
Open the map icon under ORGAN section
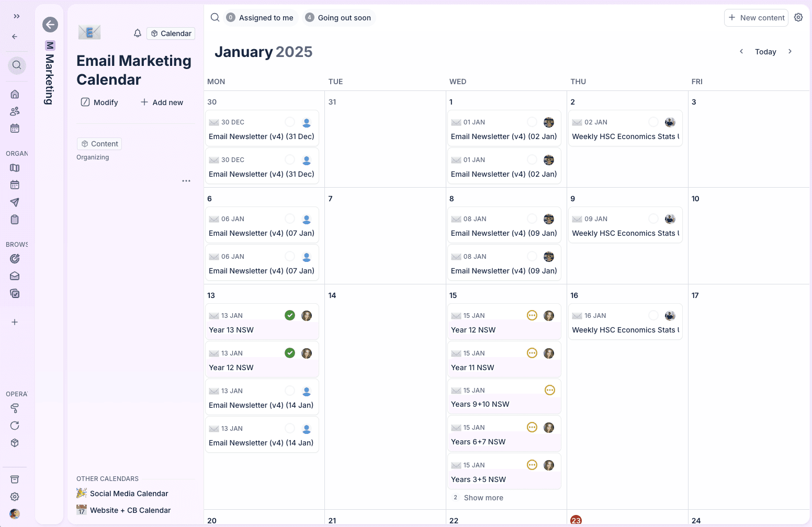pyautogui.click(x=15, y=168)
